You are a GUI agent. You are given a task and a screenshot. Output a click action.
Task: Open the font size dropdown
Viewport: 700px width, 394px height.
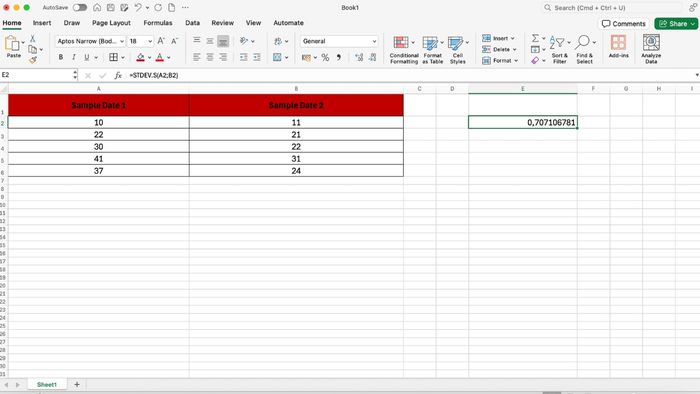[150, 41]
